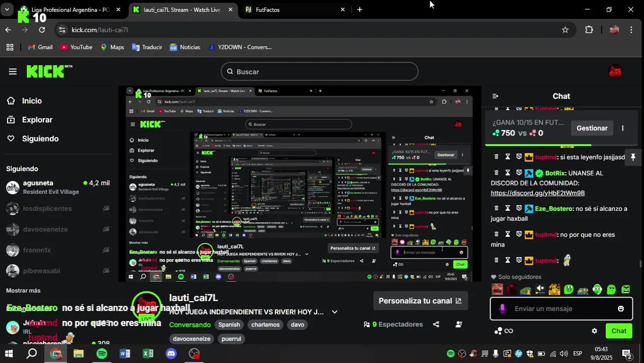
Task: Click the green KICK logo
Action: tap(49, 71)
